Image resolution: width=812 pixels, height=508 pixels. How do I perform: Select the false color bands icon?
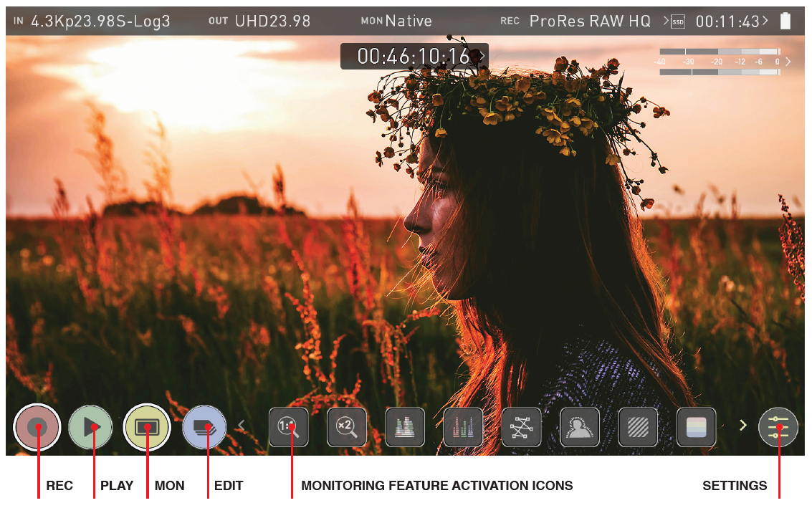(696, 427)
